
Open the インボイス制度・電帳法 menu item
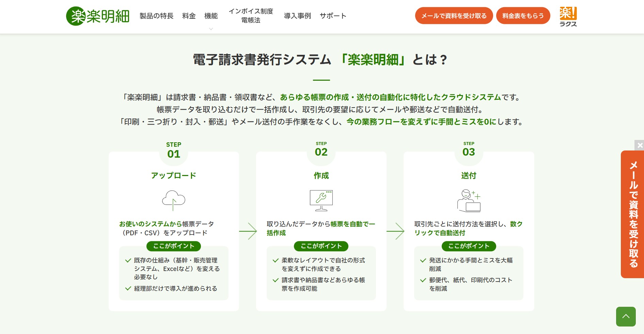pyautogui.click(x=251, y=15)
